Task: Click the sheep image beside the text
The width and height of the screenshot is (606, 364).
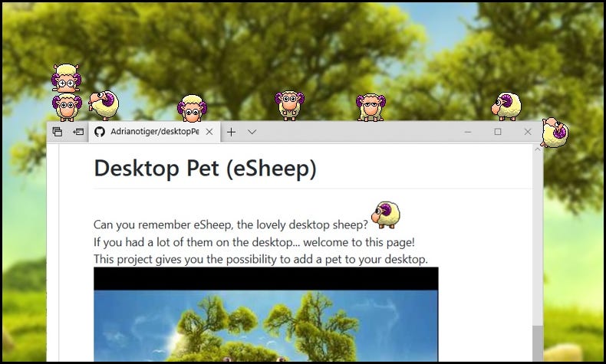Action: click(386, 215)
